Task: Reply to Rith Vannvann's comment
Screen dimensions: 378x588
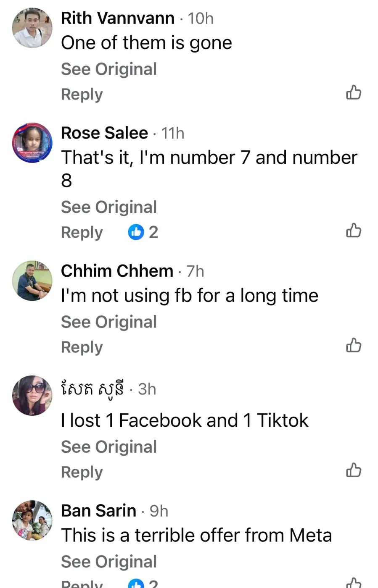Action: point(82,94)
